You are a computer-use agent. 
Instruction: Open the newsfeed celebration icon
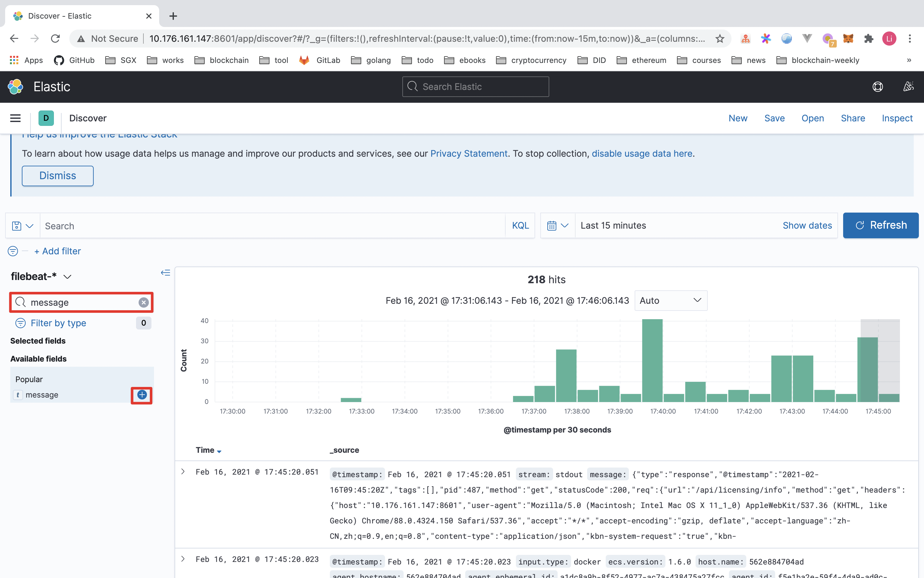click(x=908, y=87)
